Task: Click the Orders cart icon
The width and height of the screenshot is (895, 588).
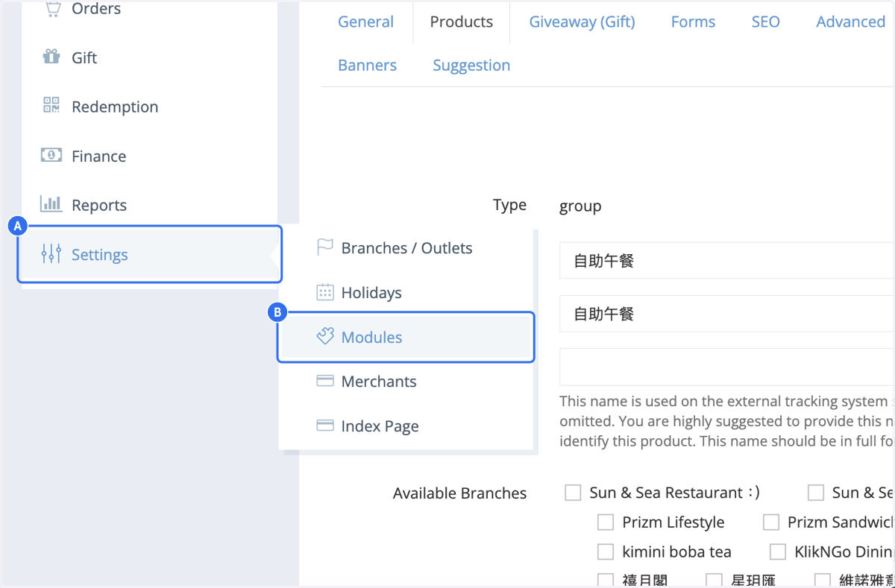Action: coord(51,9)
